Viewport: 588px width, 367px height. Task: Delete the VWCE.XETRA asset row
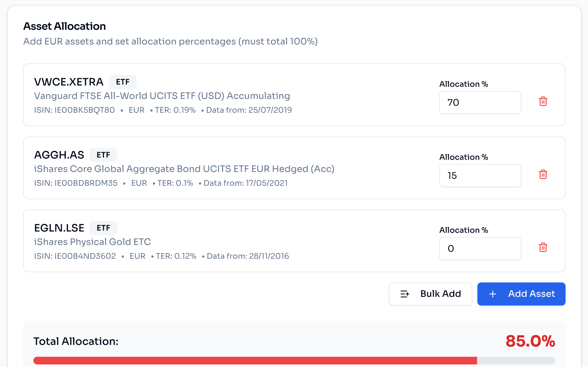543,102
